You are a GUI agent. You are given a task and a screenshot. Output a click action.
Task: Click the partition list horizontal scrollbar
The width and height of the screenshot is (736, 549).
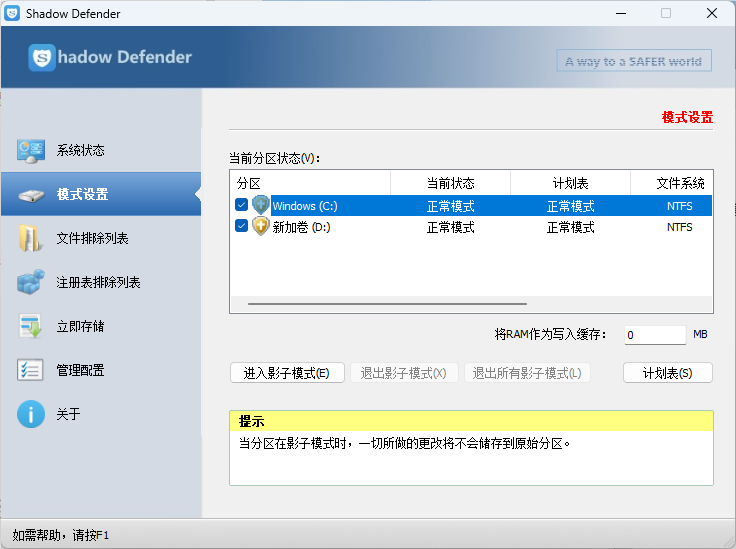click(387, 304)
